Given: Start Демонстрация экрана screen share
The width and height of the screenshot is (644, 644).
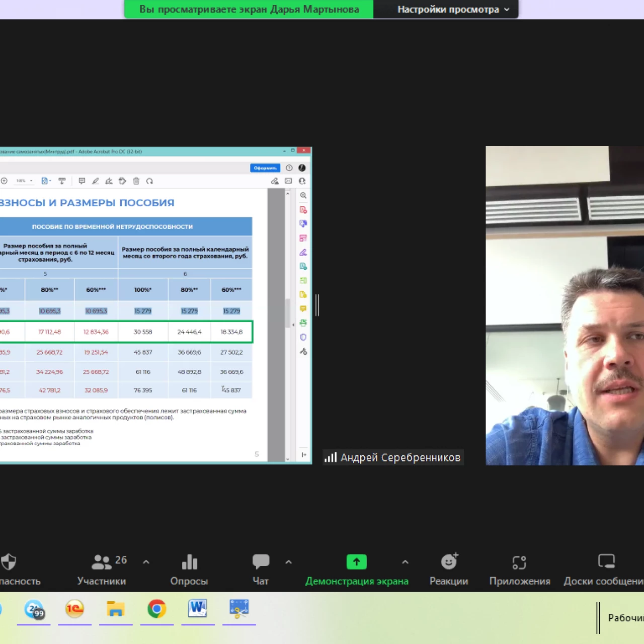Looking at the screenshot, I should coord(357,570).
